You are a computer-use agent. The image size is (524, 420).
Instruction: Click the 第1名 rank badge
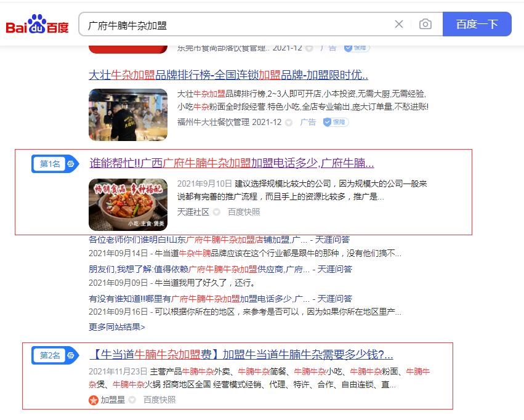coord(55,164)
